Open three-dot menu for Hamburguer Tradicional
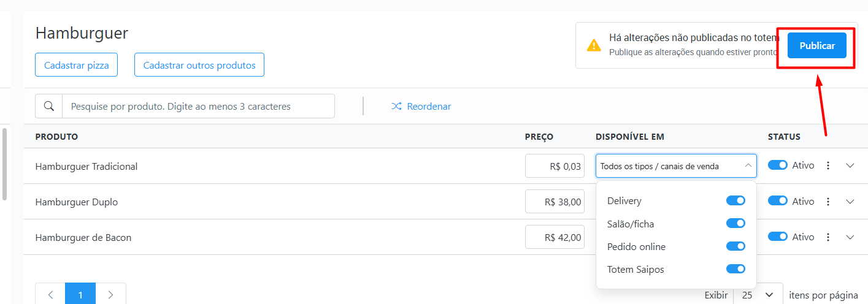 [828, 165]
